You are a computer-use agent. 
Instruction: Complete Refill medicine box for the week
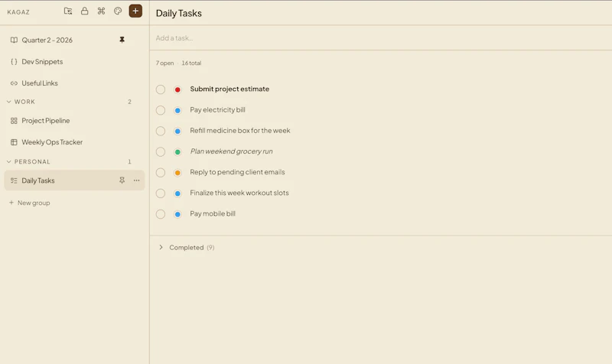pyautogui.click(x=161, y=131)
